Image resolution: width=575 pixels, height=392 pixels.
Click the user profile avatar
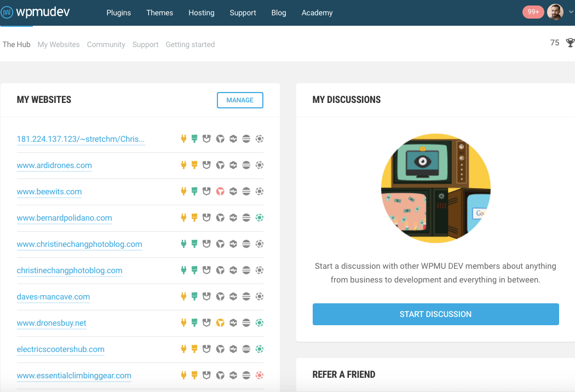pos(555,12)
